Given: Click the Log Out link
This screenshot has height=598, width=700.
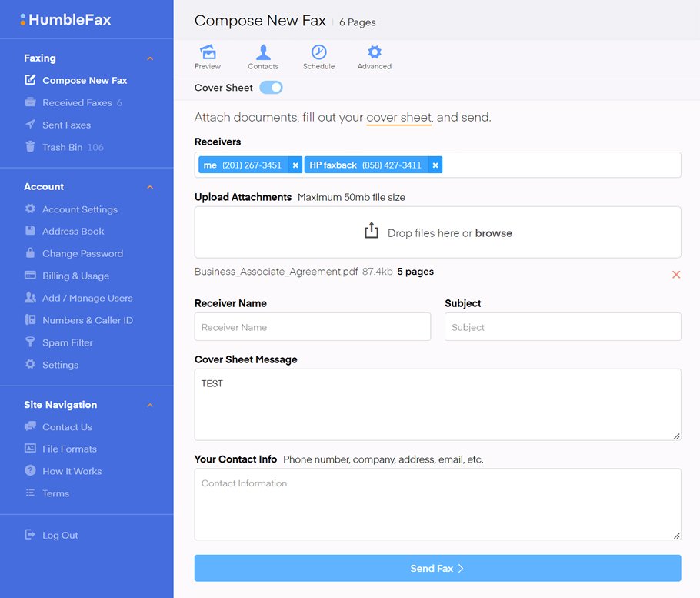Looking at the screenshot, I should point(60,535).
